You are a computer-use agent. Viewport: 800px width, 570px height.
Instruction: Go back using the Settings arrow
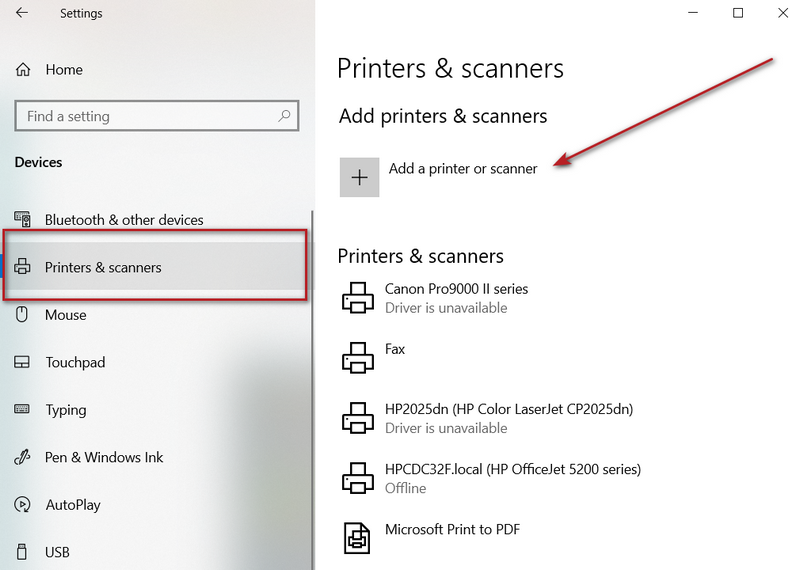point(22,13)
